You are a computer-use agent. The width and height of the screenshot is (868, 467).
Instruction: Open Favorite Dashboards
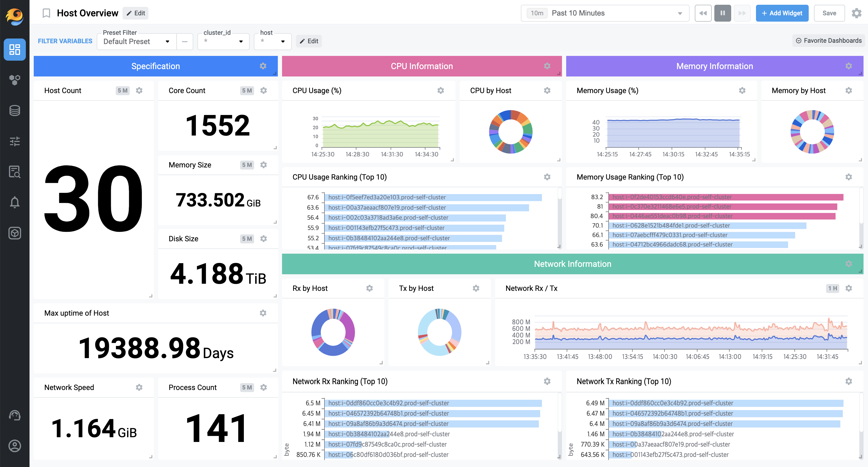click(x=828, y=40)
